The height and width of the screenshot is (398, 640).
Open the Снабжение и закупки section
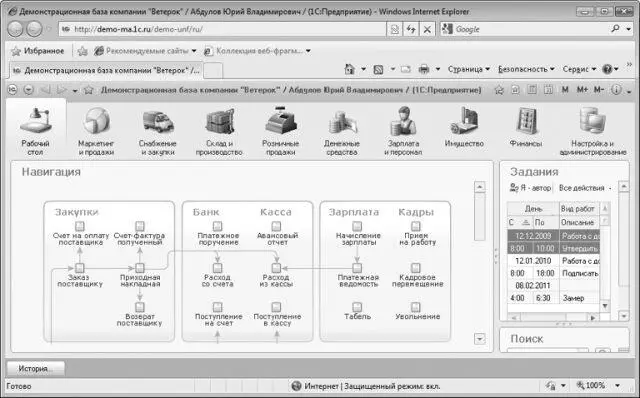click(x=158, y=131)
